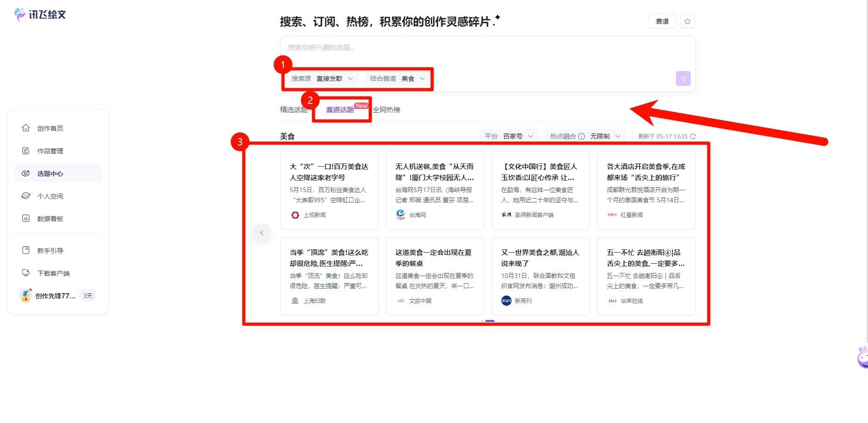Click the 个人空间 planet icon
This screenshot has height=423, width=868.
tap(26, 196)
